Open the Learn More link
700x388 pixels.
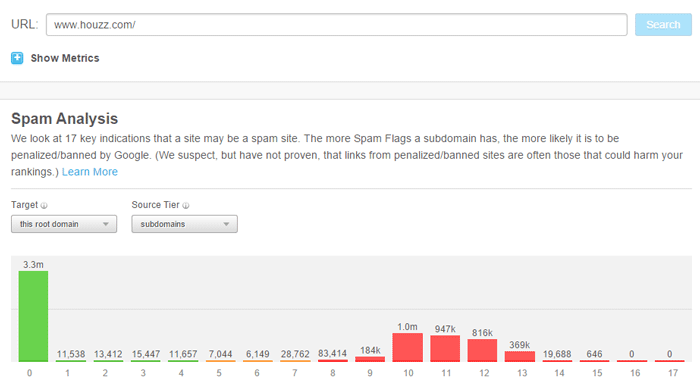90,172
